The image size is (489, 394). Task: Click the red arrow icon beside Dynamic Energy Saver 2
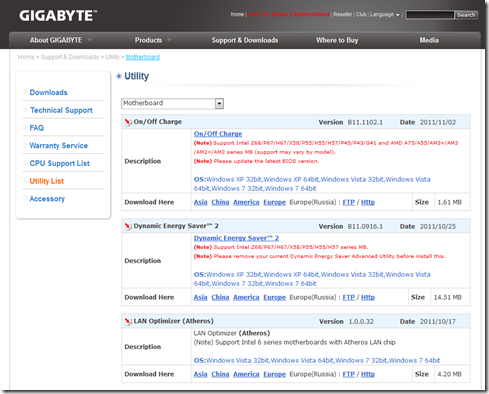click(128, 226)
